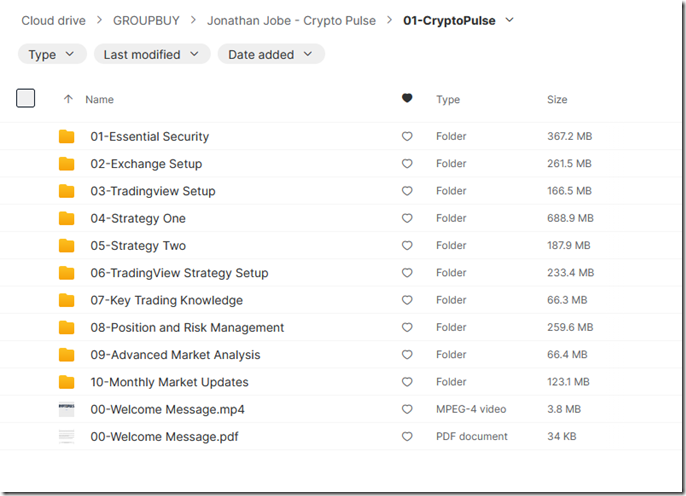
Task: Favorite the 06-TradingView Strategy Setup folder
Action: click(407, 273)
